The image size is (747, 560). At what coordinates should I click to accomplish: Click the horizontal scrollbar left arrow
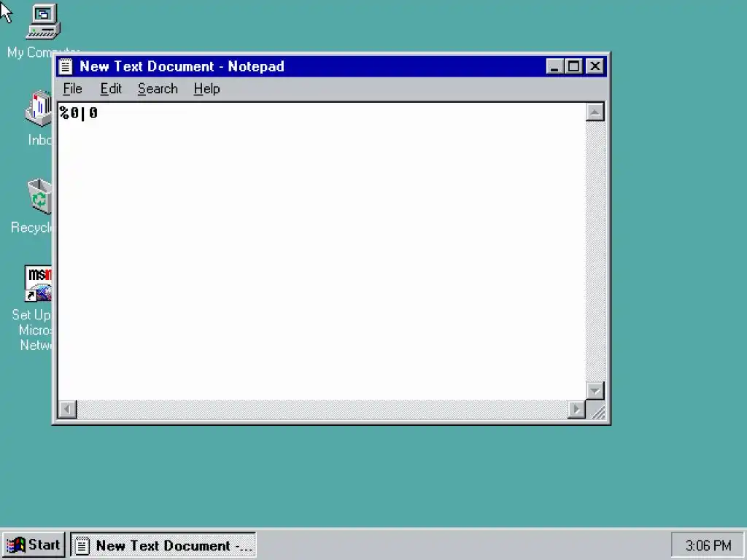click(x=68, y=410)
